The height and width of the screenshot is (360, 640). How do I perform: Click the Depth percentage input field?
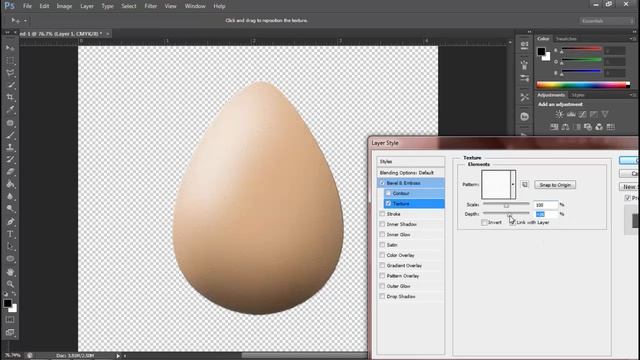(x=546, y=214)
